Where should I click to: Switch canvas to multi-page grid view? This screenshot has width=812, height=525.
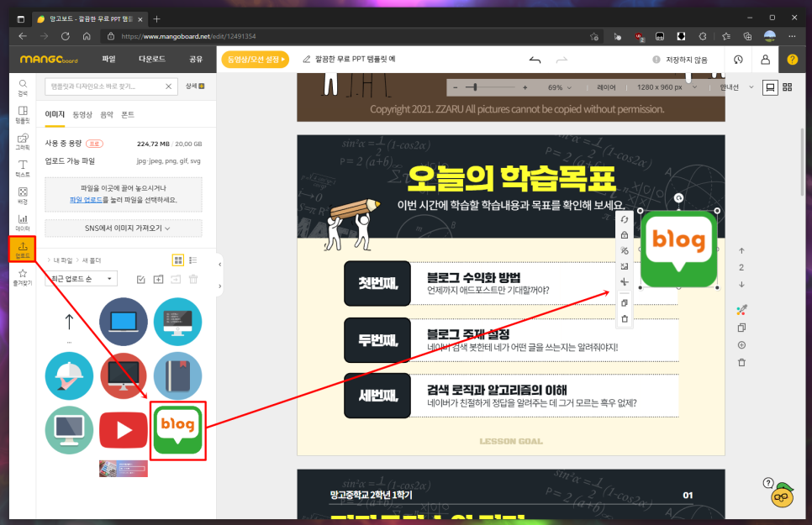click(x=787, y=87)
